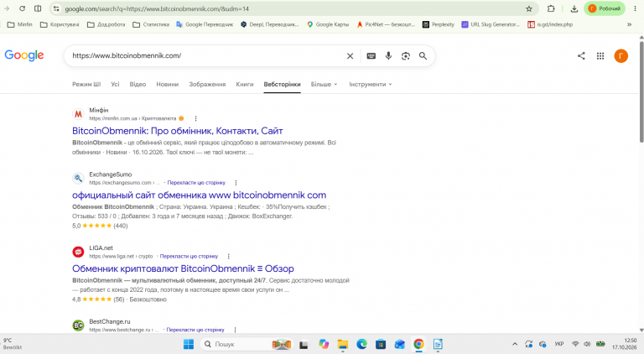
Task: Open more options for LIGA.net result
Action: coord(228,256)
